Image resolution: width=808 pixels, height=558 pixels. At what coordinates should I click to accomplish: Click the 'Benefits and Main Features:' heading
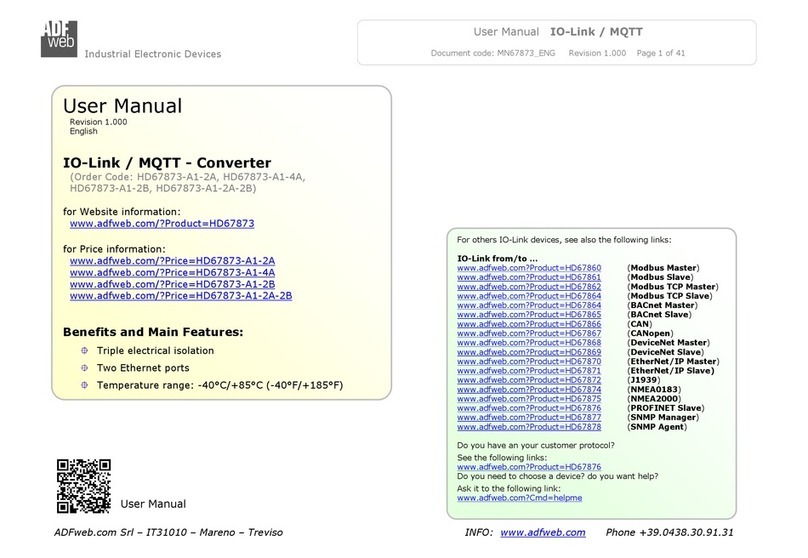point(153,332)
